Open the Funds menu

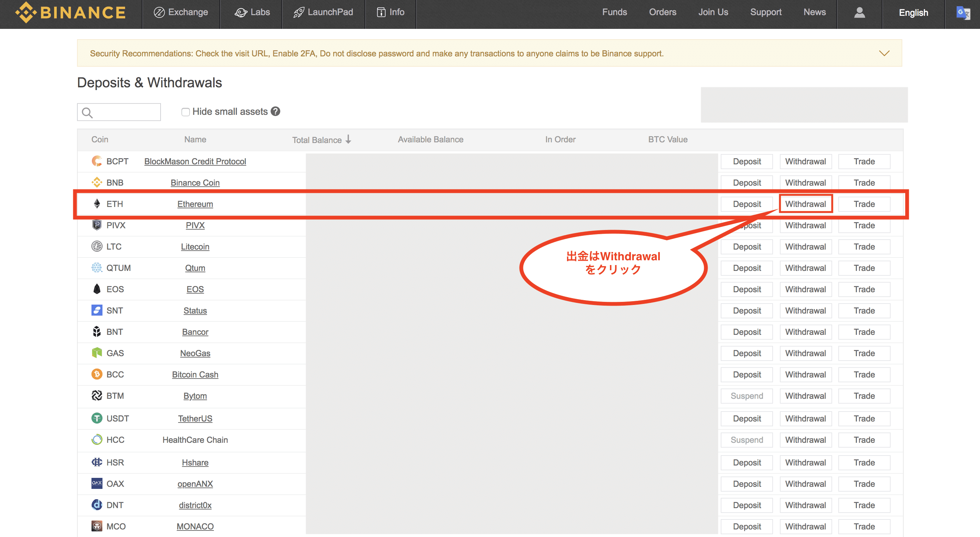coord(614,12)
